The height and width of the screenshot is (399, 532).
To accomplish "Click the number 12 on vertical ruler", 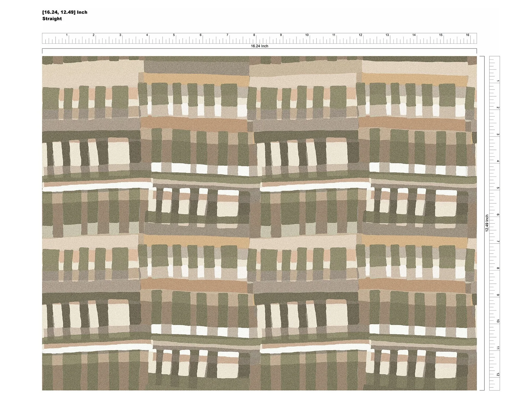I will pos(498,374).
